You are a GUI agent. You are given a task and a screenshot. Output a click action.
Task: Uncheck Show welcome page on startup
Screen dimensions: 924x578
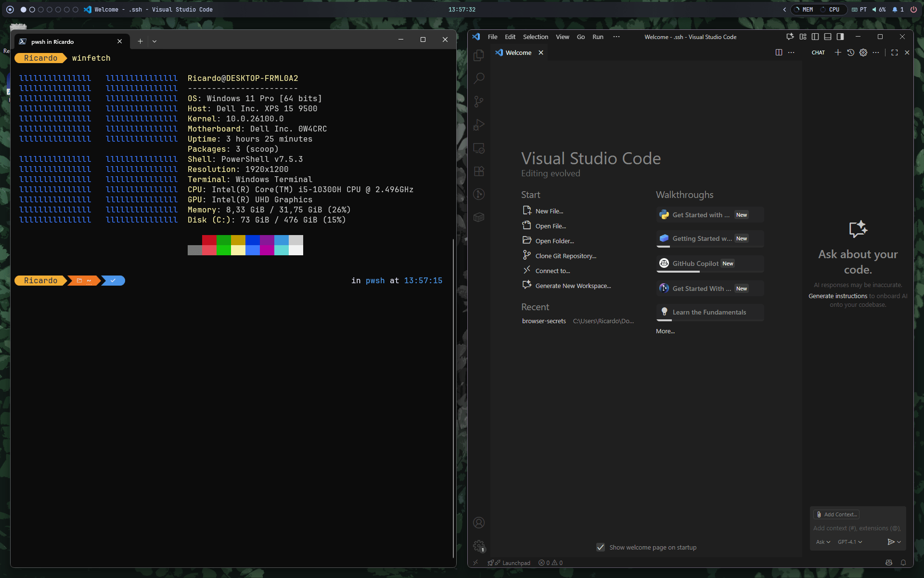pos(601,547)
